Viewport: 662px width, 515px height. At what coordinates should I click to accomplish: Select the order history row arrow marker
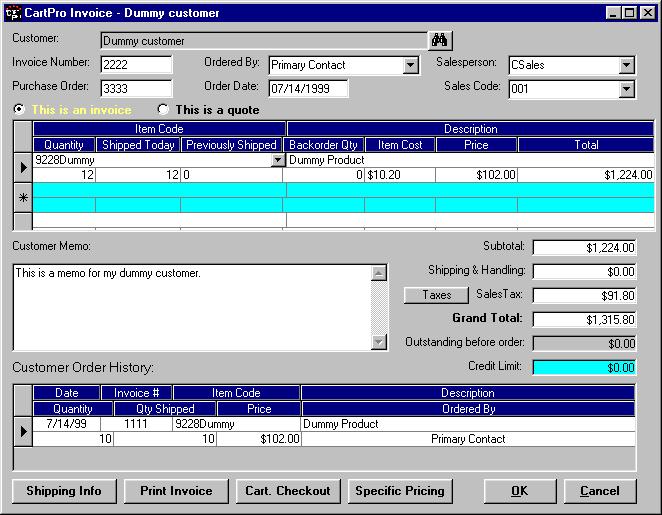pos(23,431)
